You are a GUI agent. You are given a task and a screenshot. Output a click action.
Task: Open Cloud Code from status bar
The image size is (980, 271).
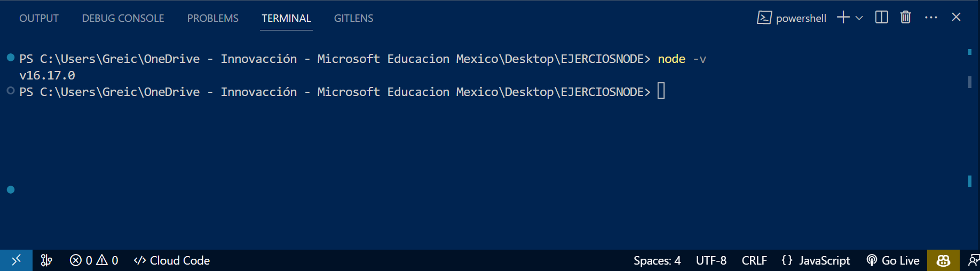(x=172, y=260)
